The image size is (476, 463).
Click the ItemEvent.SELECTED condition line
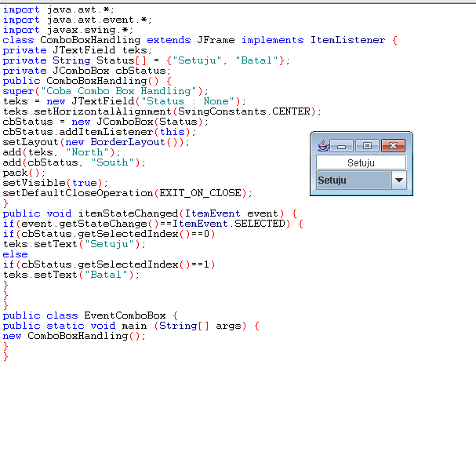point(153,224)
